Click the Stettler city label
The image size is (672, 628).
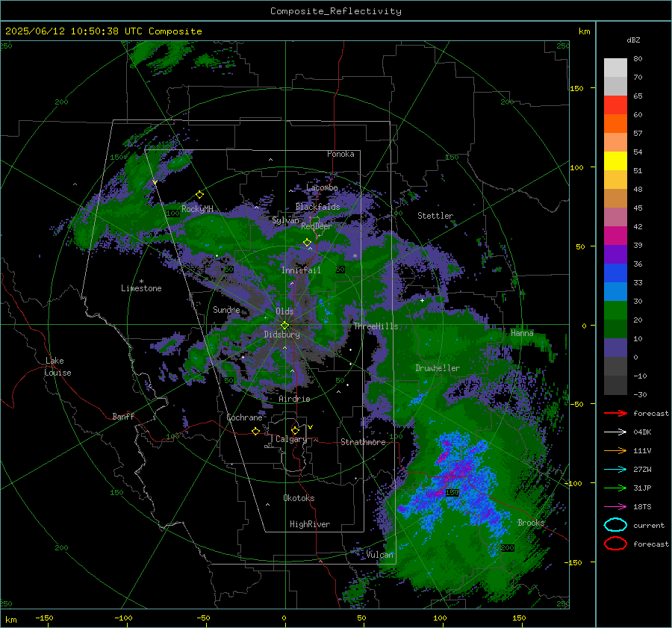[x=435, y=216]
